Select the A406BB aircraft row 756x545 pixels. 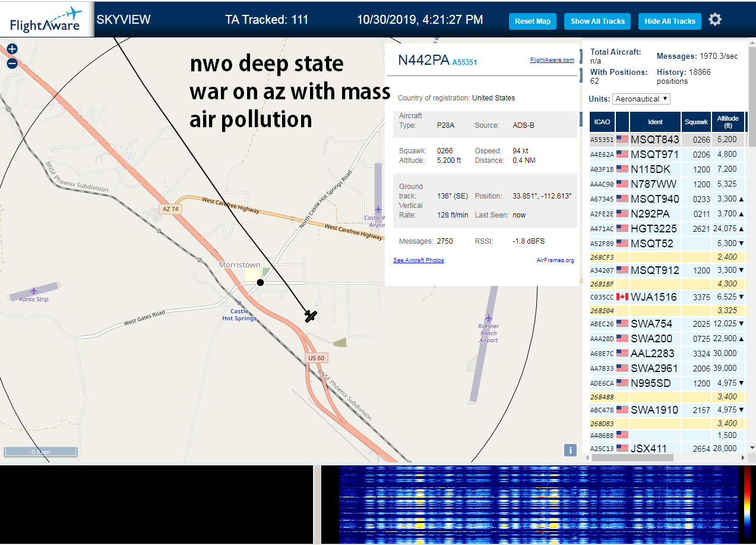[x=668, y=436]
